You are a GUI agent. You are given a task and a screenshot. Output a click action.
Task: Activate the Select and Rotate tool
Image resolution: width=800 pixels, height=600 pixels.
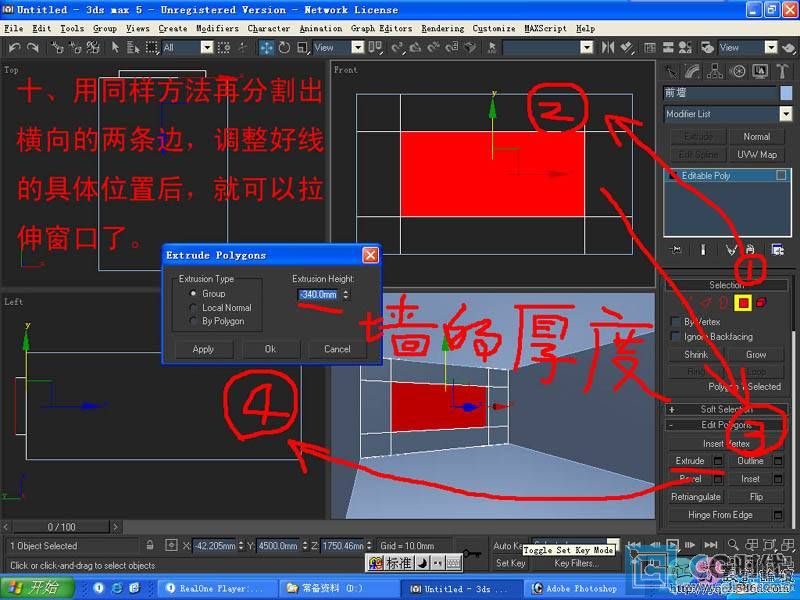tap(284, 47)
